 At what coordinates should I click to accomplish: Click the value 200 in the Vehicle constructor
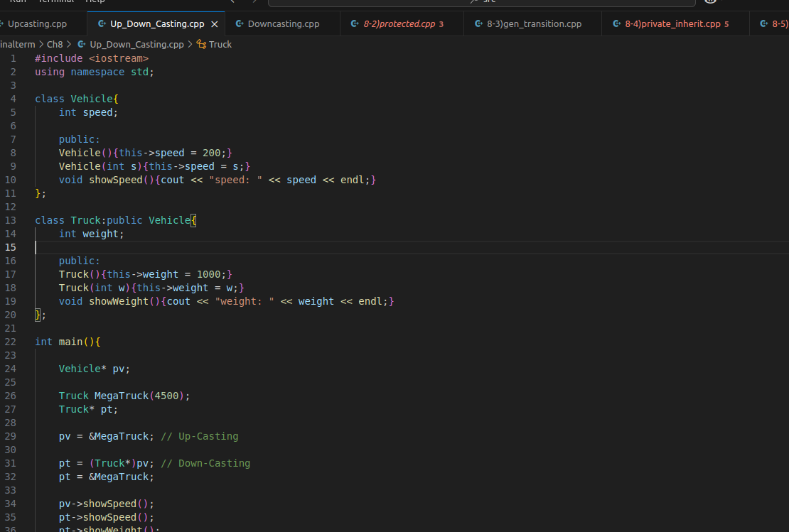click(x=211, y=153)
